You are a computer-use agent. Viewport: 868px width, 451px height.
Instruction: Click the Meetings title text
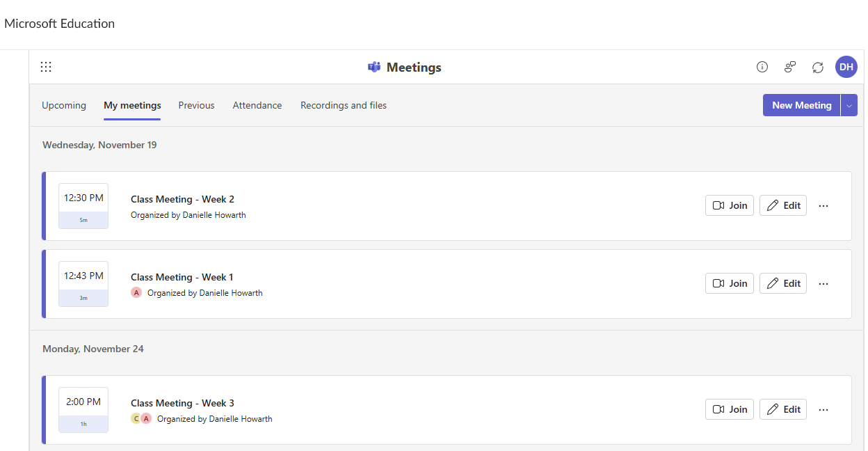[414, 68]
